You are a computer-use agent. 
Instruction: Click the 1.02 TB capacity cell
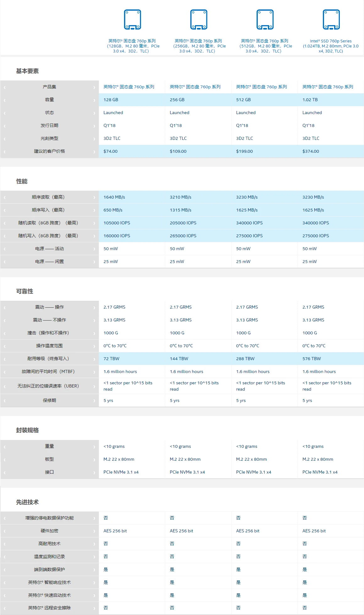coord(331,100)
